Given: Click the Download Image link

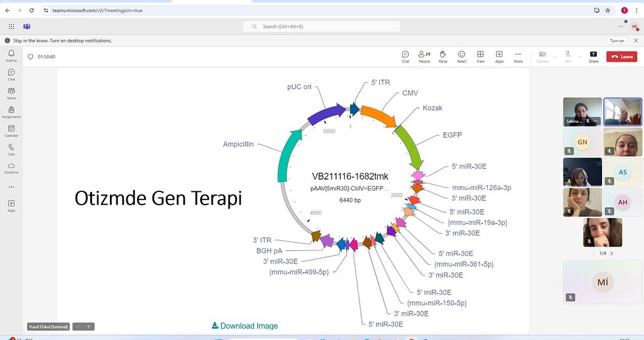Looking at the screenshot, I should [245, 326].
